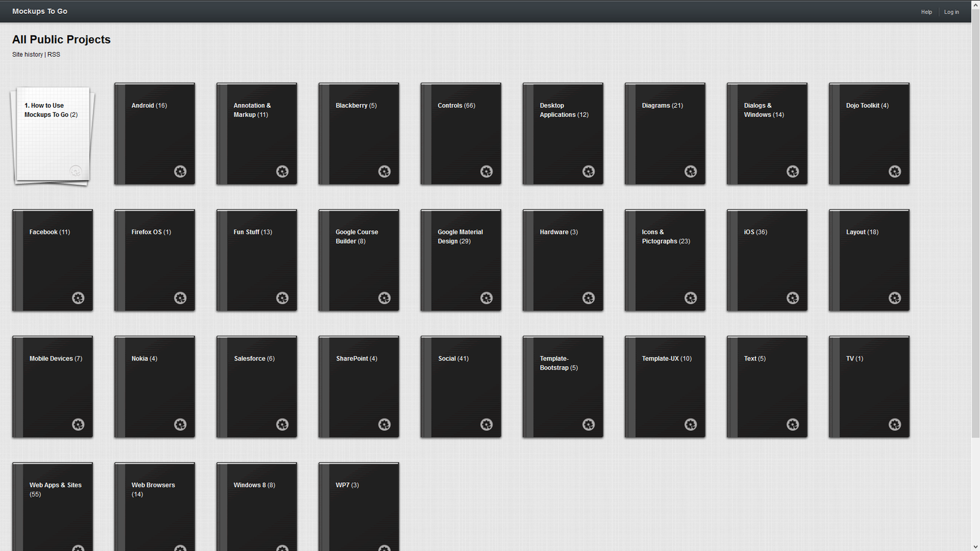Click the gear icon on Template-UX

pyautogui.click(x=691, y=424)
